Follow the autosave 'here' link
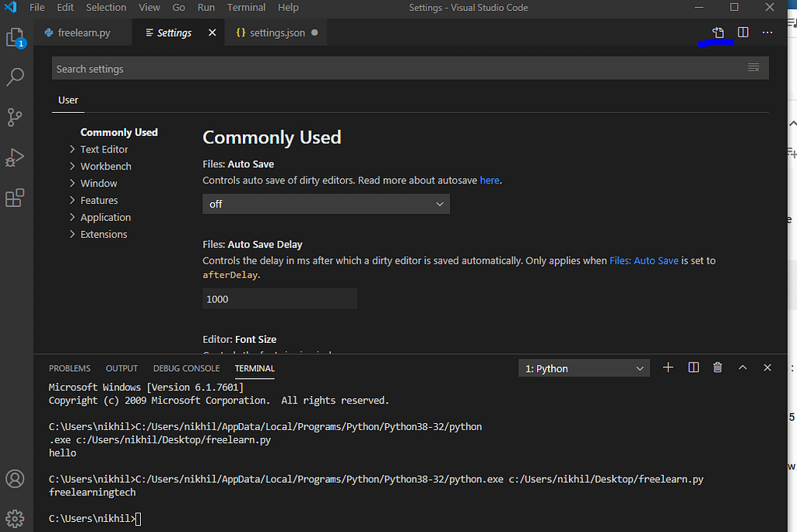Image resolution: width=797 pixels, height=532 pixels. [490, 180]
